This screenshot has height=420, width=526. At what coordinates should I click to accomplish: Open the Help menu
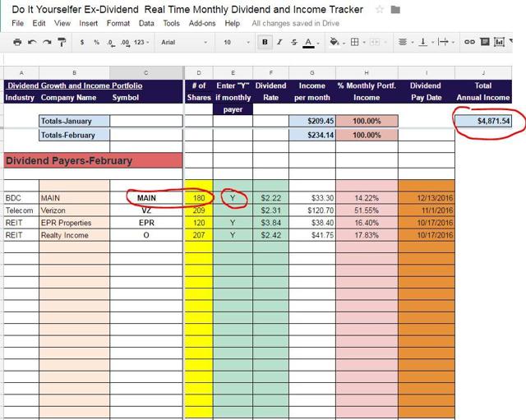[232, 23]
